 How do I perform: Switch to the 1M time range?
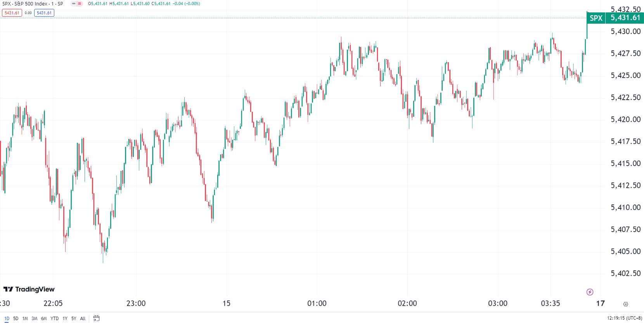pyautogui.click(x=25, y=319)
